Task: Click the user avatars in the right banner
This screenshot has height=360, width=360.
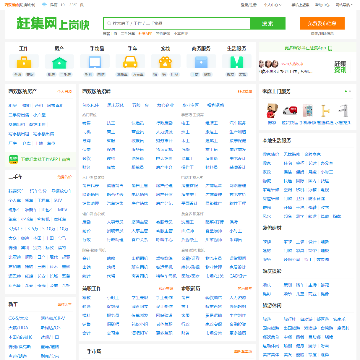Action: tap(268, 63)
